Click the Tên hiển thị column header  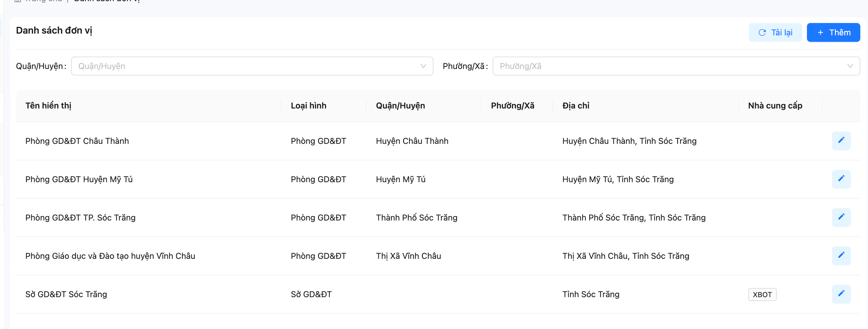pos(48,106)
